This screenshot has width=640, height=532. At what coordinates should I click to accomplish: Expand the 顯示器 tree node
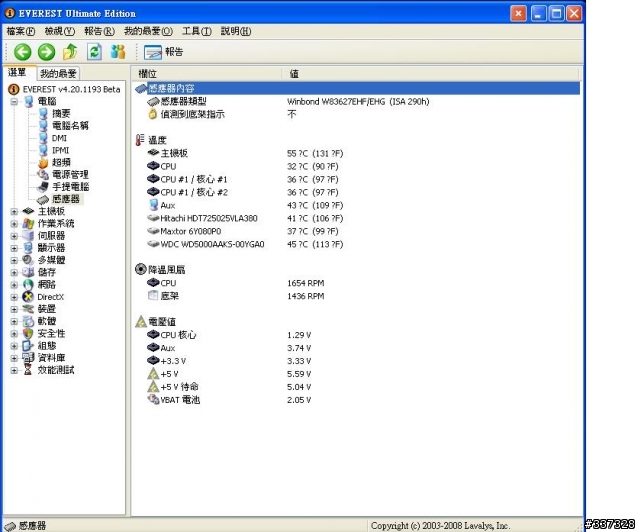(14, 248)
